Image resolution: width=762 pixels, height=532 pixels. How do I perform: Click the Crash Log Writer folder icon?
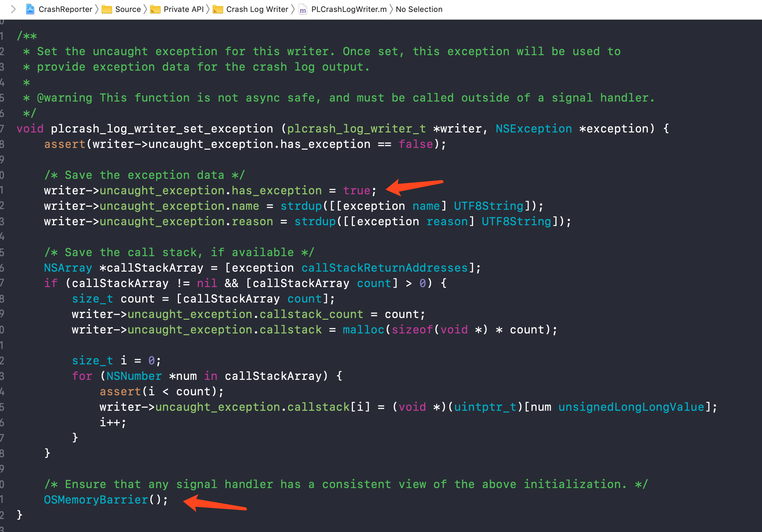tap(218, 9)
